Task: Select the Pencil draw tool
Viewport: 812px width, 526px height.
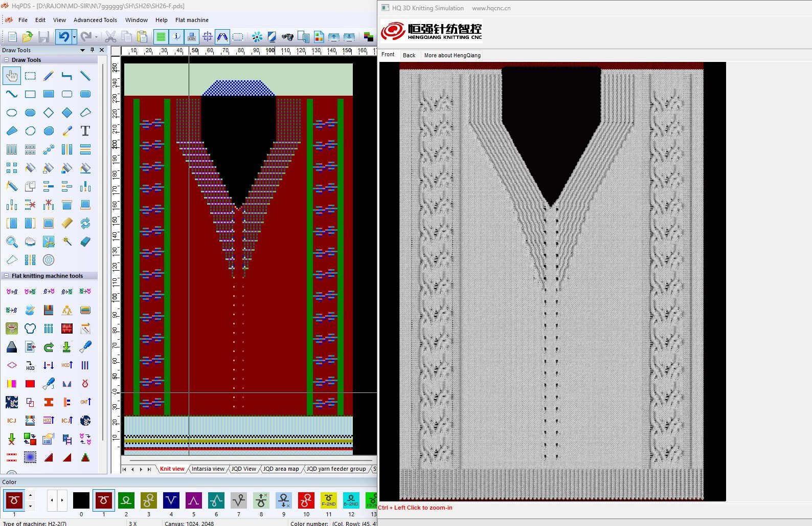Action: (x=49, y=76)
